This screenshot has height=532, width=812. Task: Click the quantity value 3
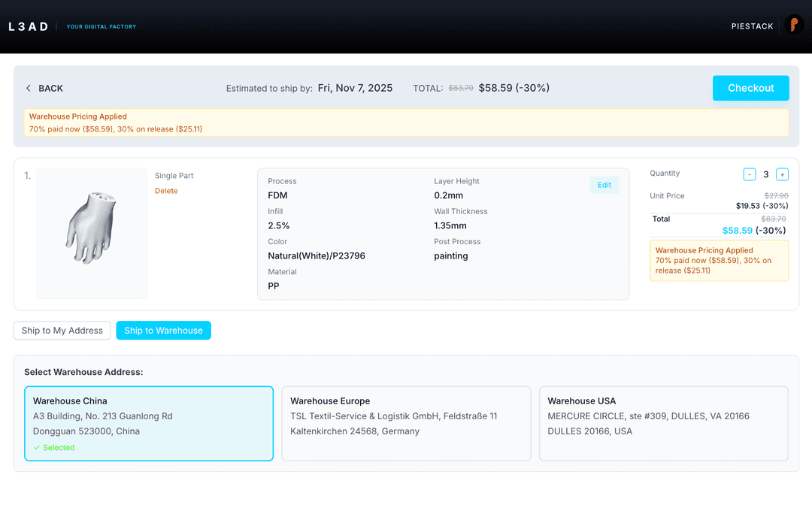[x=766, y=174]
